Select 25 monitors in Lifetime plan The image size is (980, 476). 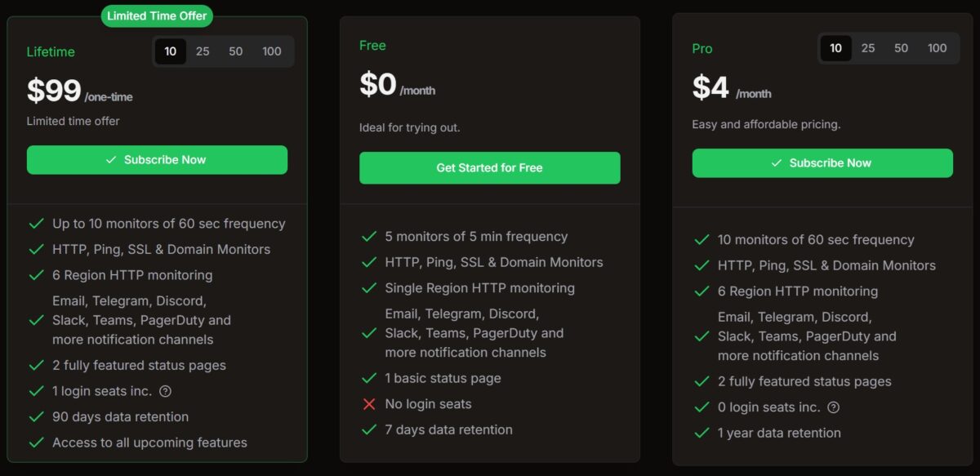(x=203, y=51)
